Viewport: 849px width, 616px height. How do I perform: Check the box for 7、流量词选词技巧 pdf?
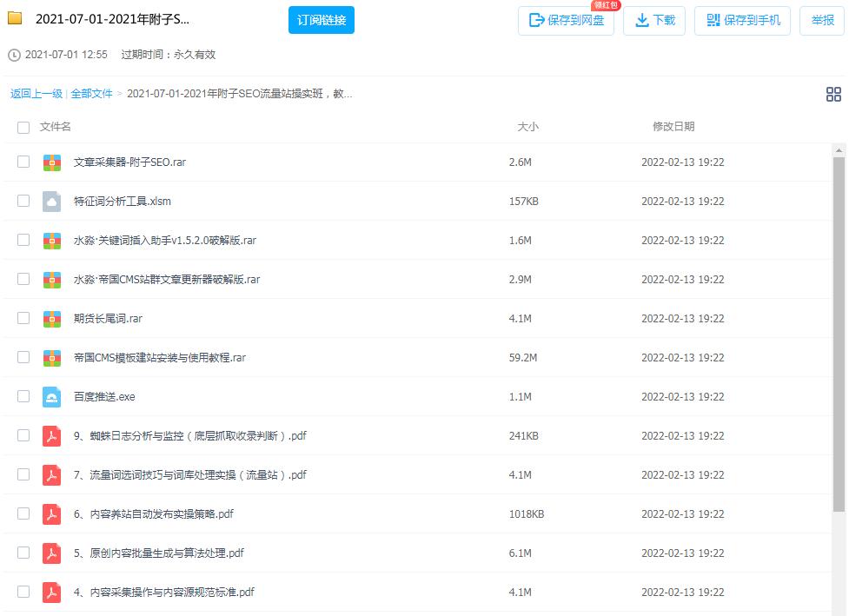point(23,474)
